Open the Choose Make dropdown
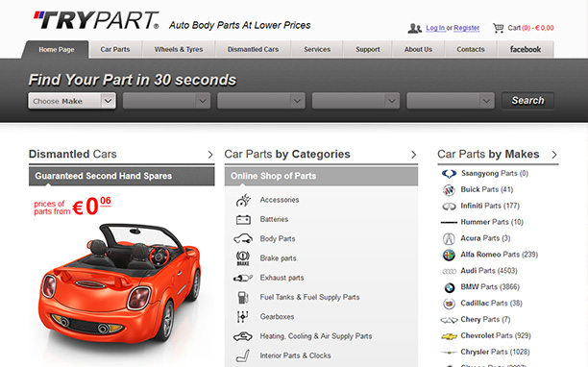Image resolution: width=588 pixels, height=367 pixels. [72, 101]
